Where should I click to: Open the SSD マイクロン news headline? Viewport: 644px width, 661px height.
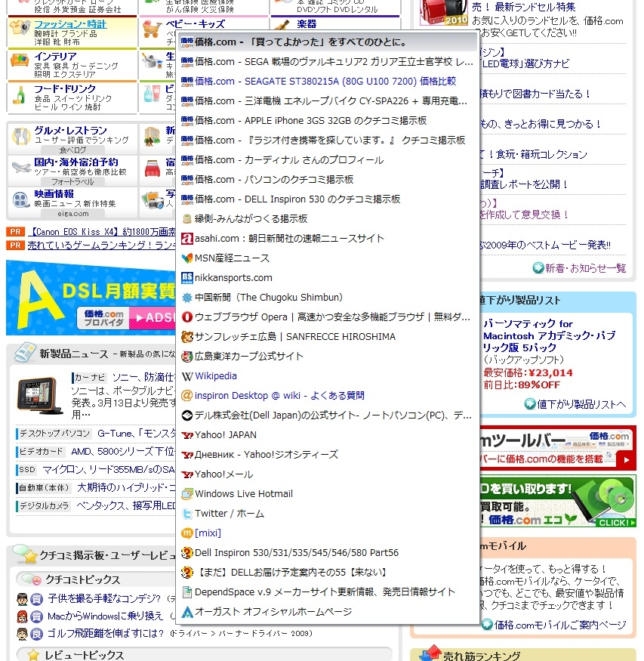pos(108,470)
